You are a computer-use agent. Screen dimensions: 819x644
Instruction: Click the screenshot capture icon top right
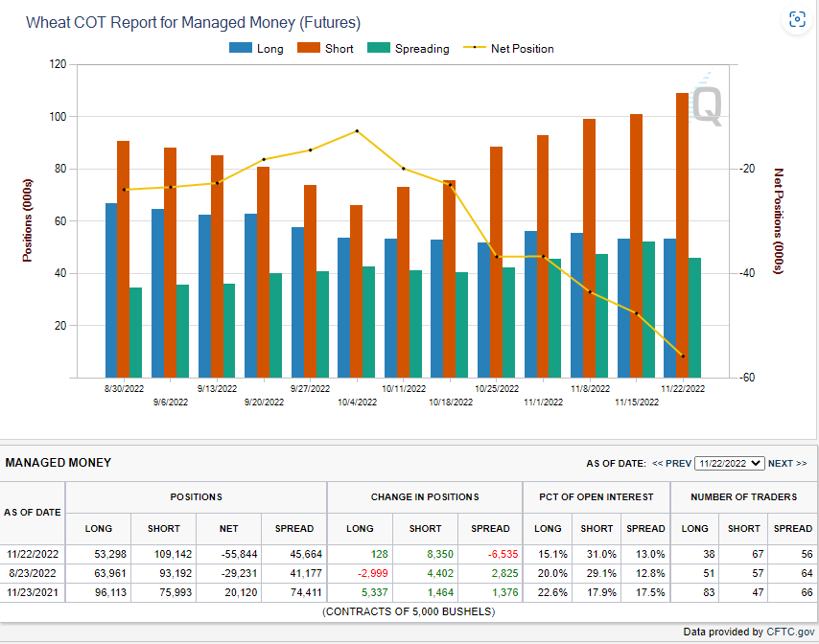pos(797,20)
